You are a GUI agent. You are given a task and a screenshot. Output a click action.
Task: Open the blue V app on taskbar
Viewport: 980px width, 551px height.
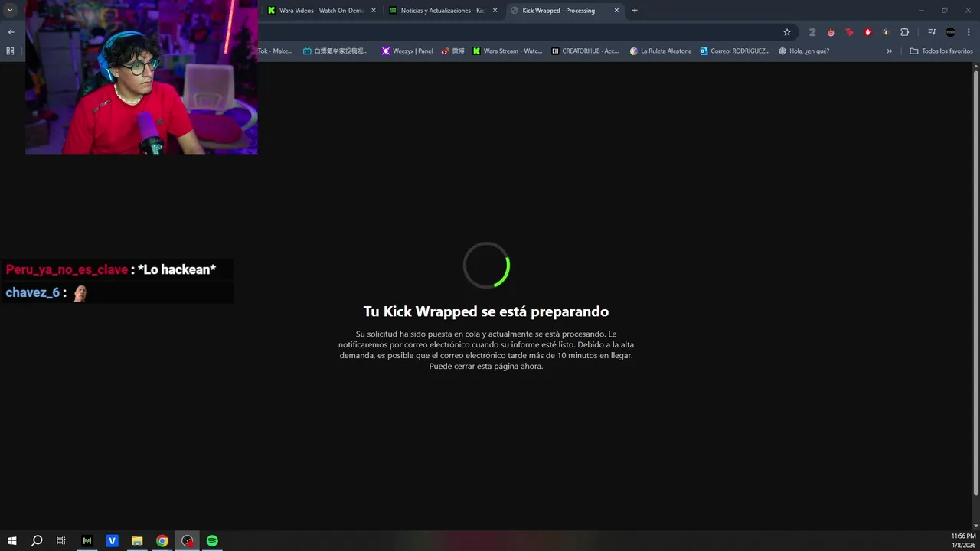pyautogui.click(x=113, y=541)
